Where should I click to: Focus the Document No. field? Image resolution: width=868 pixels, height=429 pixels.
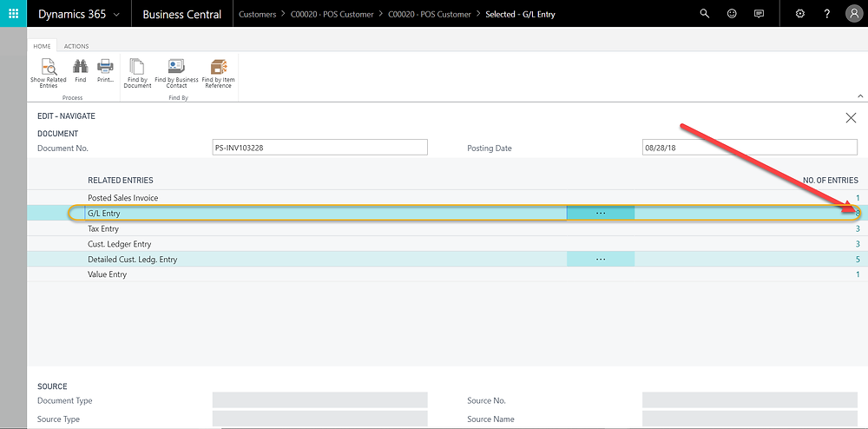[x=320, y=148]
